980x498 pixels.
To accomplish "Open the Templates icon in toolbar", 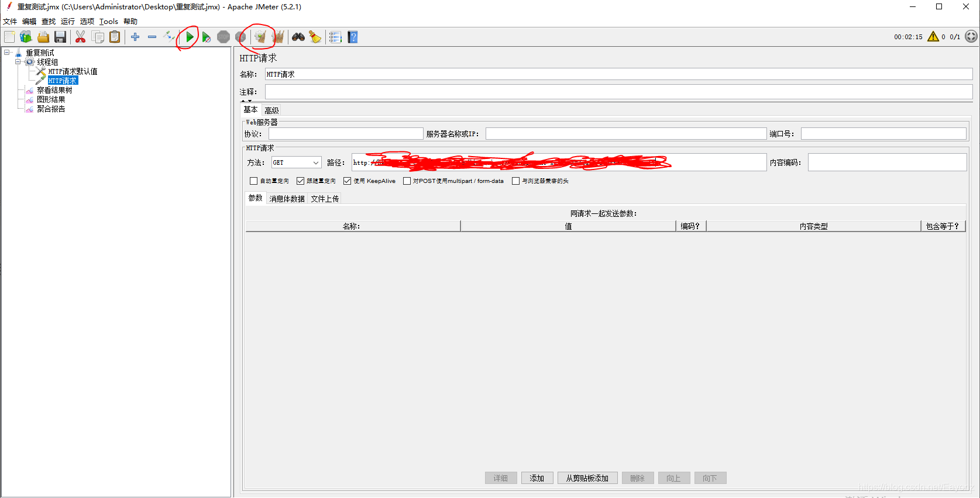I will (x=26, y=37).
